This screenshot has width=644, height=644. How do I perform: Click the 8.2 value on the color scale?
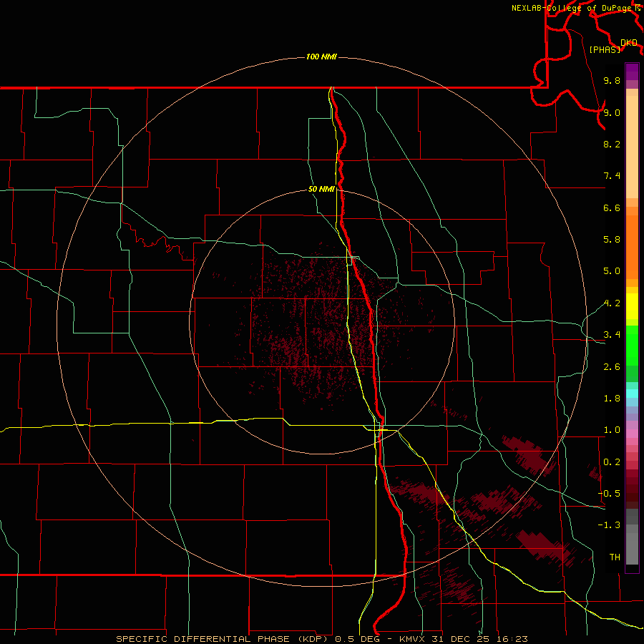[x=612, y=144]
